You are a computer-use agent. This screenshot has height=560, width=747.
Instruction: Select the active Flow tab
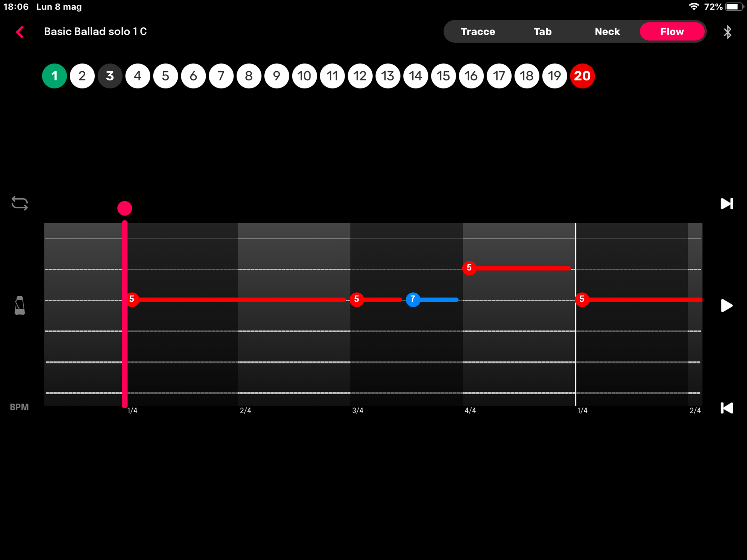tap(672, 31)
